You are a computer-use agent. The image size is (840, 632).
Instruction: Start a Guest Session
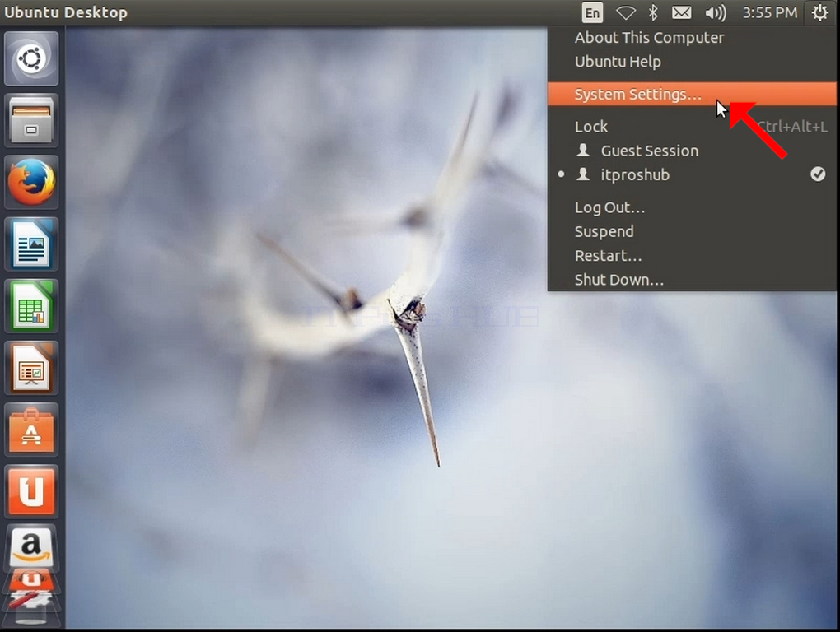(692, 151)
